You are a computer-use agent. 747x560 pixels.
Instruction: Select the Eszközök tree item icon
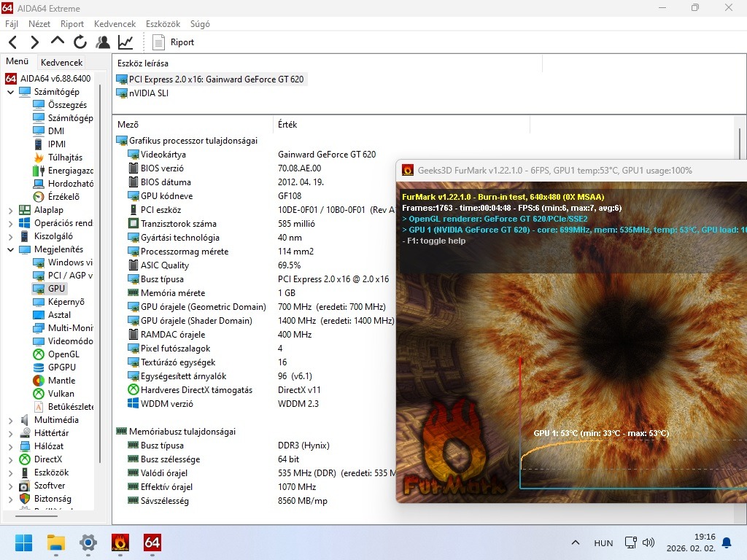[25, 472]
